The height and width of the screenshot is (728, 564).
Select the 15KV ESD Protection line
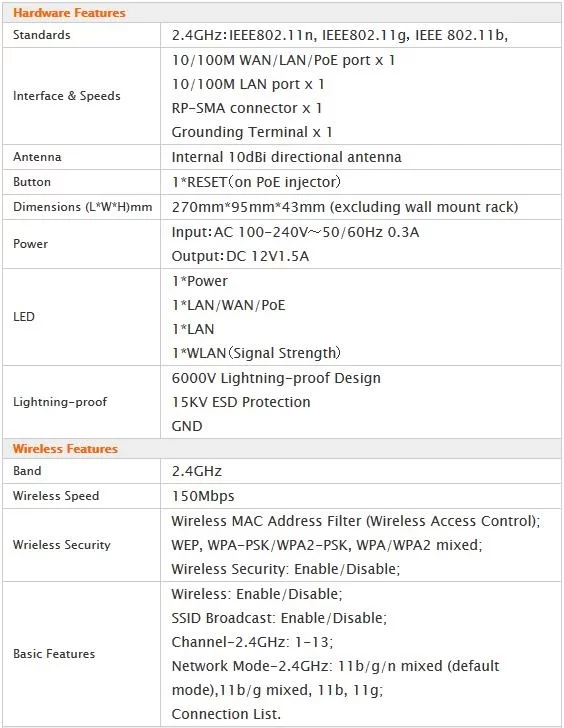pyautogui.click(x=241, y=402)
